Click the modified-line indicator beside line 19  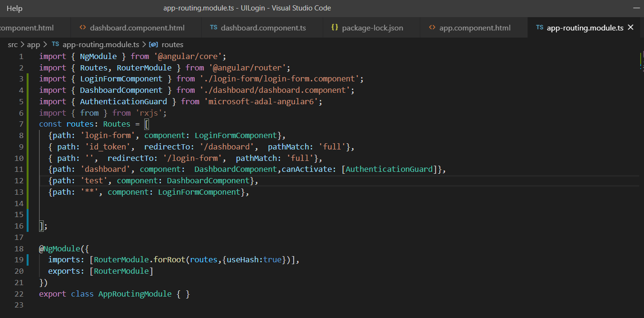coord(27,259)
